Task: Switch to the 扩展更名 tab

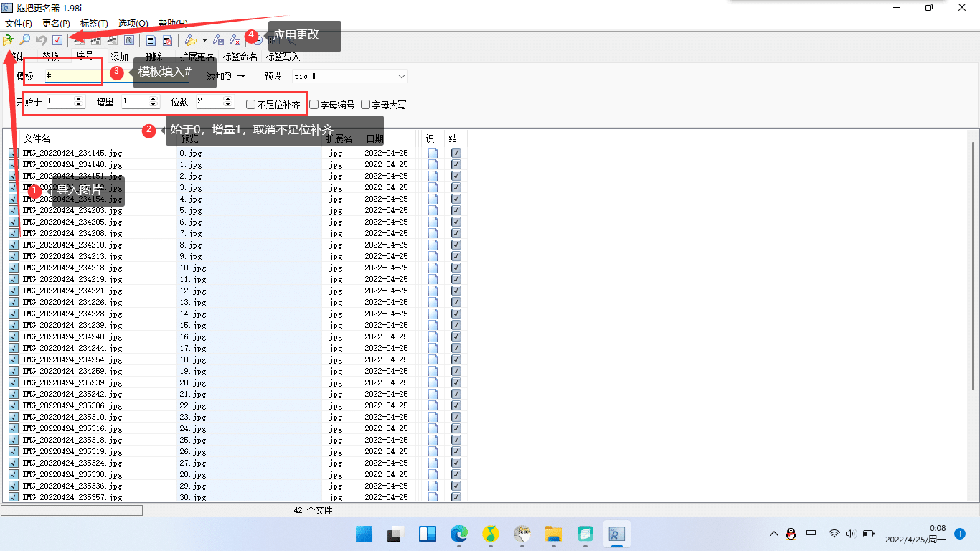Action: [197, 57]
